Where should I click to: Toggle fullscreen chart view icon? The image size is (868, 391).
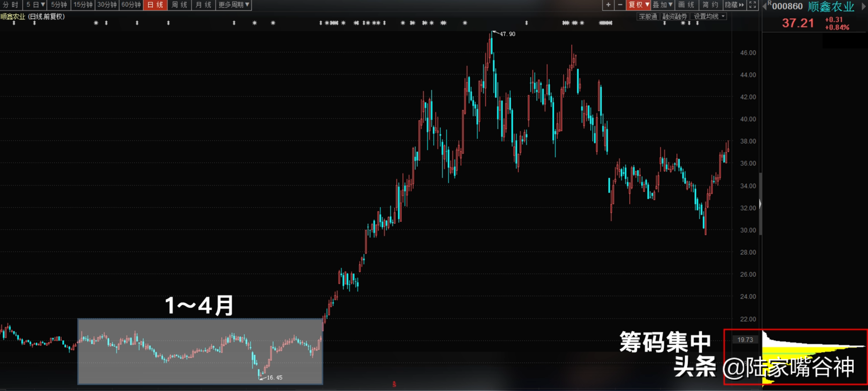(x=752, y=5)
